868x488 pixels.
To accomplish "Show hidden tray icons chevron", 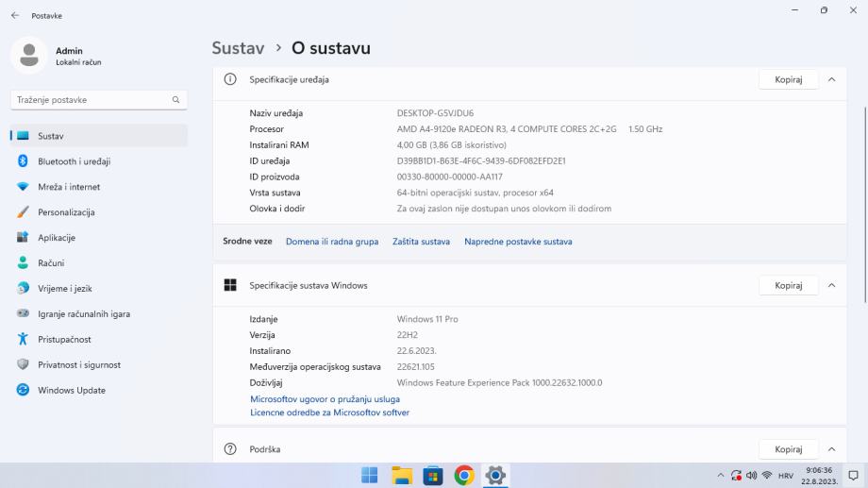I will click(720, 476).
